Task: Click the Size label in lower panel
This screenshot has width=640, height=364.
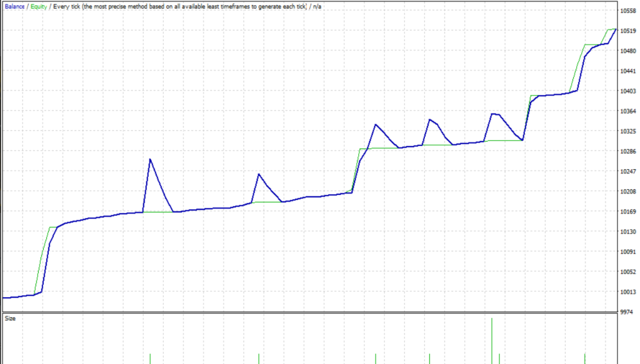Action: pyautogui.click(x=10, y=318)
